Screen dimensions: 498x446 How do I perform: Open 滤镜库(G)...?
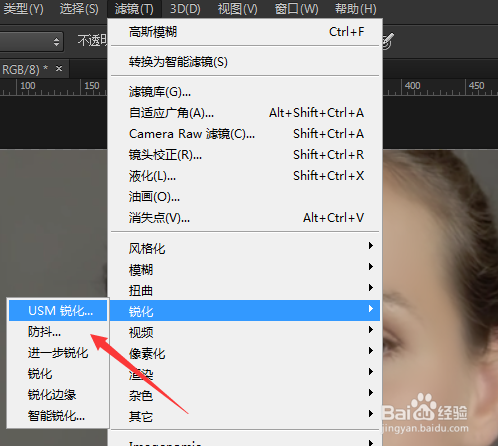246,92
